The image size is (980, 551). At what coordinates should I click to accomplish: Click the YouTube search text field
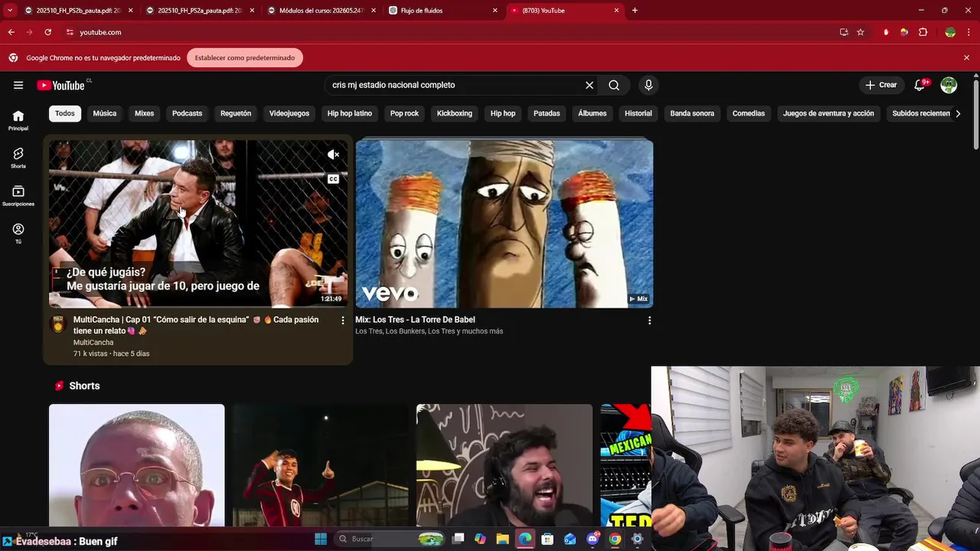pos(456,85)
